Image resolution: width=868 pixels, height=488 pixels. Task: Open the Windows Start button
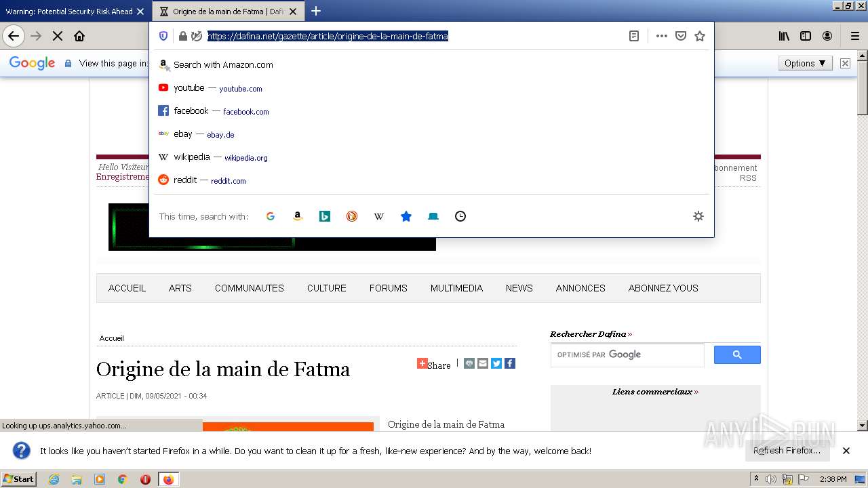coord(18,479)
